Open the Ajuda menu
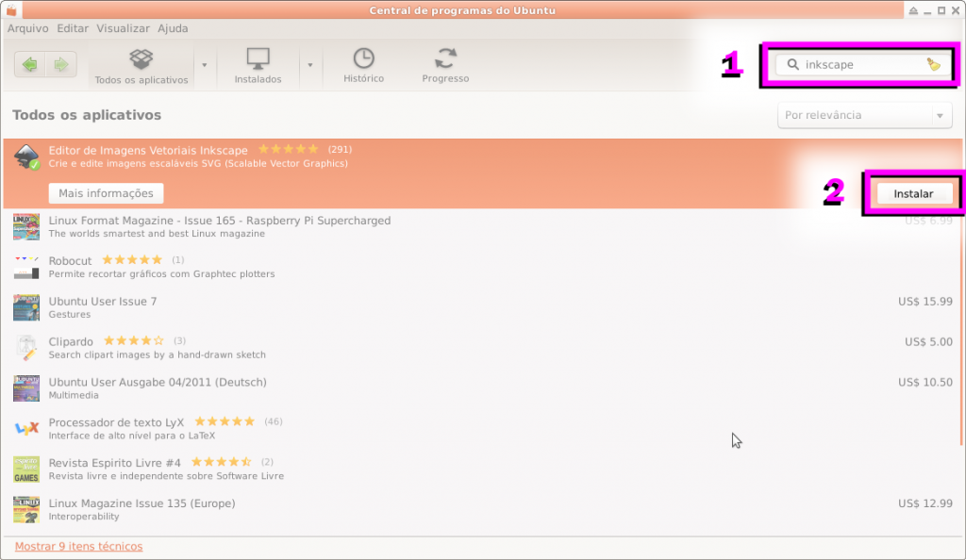The image size is (966, 560). 173,28
